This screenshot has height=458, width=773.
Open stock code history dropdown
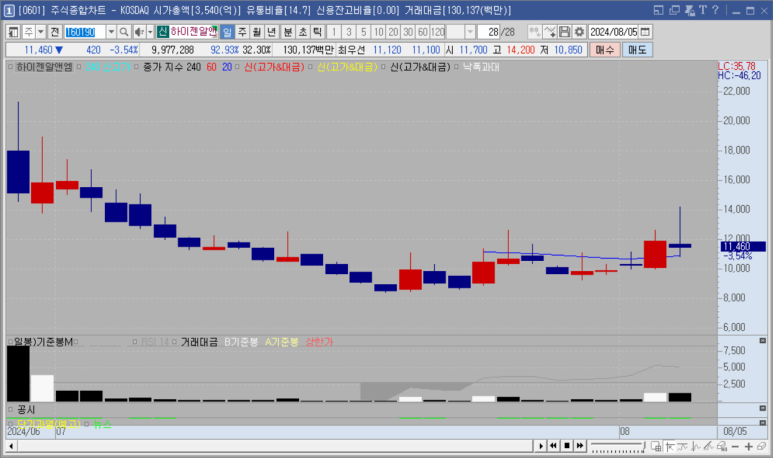point(111,32)
